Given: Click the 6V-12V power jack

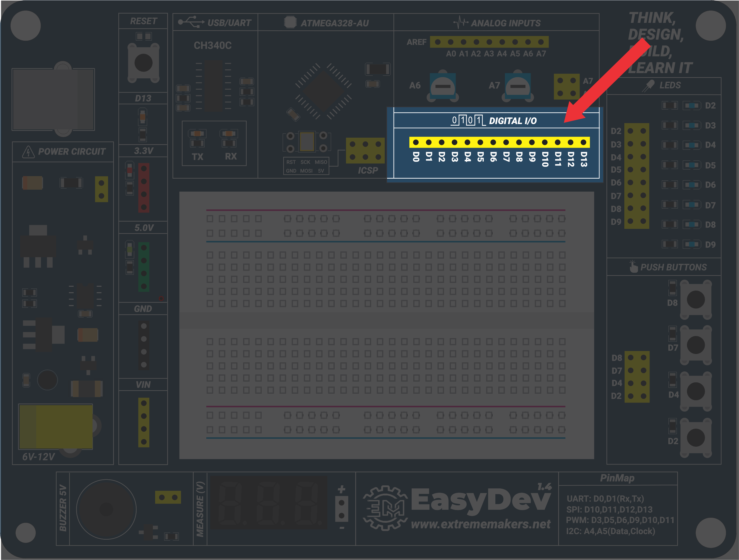Looking at the screenshot, I should click(56, 427).
